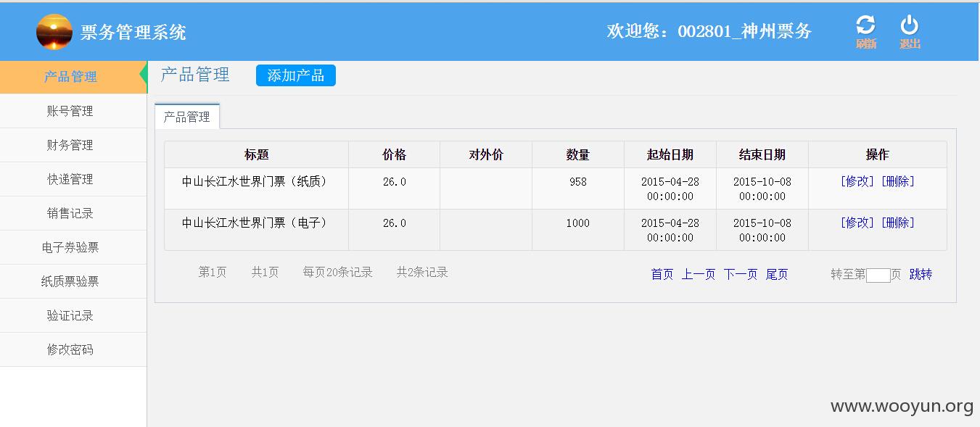Click [删除] for the 电子 ticket row
The height and width of the screenshot is (427, 980).
click(898, 223)
